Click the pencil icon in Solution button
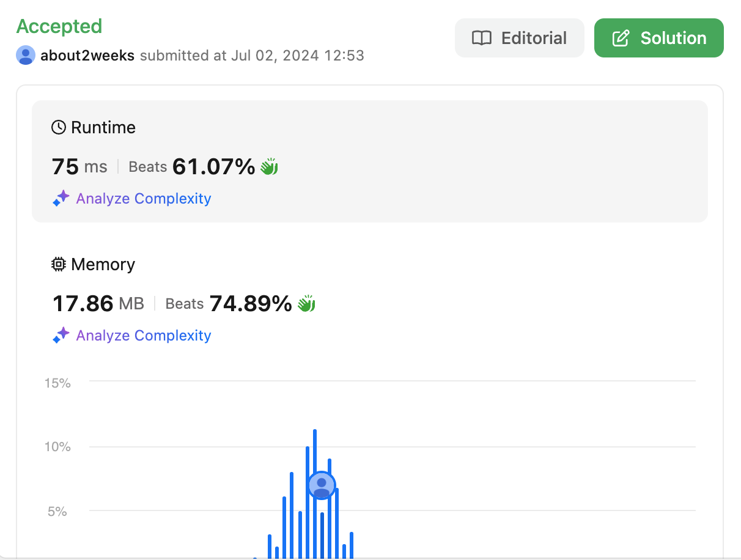The width and height of the screenshot is (741, 560). 621,38
